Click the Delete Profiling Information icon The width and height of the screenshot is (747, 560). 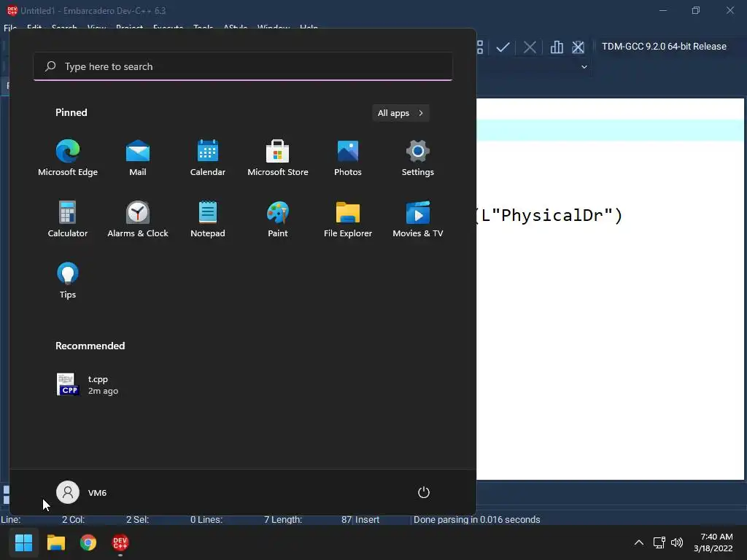578,47
